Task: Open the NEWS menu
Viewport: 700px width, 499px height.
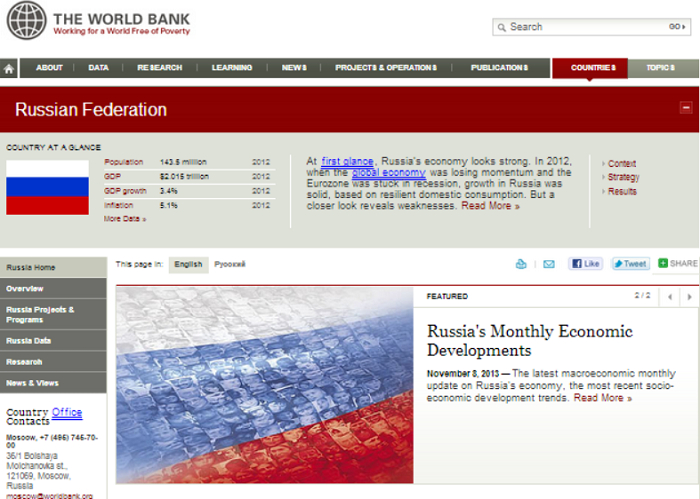Action: 294,68
